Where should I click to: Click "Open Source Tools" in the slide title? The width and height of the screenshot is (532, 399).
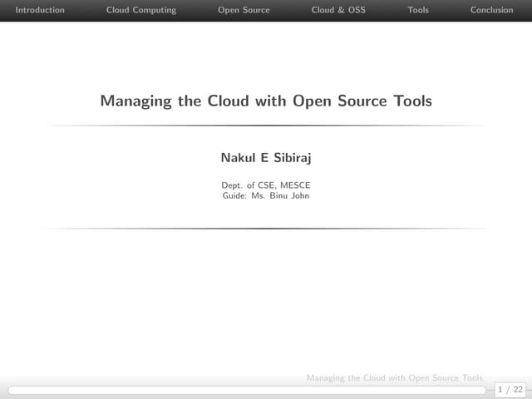click(362, 101)
